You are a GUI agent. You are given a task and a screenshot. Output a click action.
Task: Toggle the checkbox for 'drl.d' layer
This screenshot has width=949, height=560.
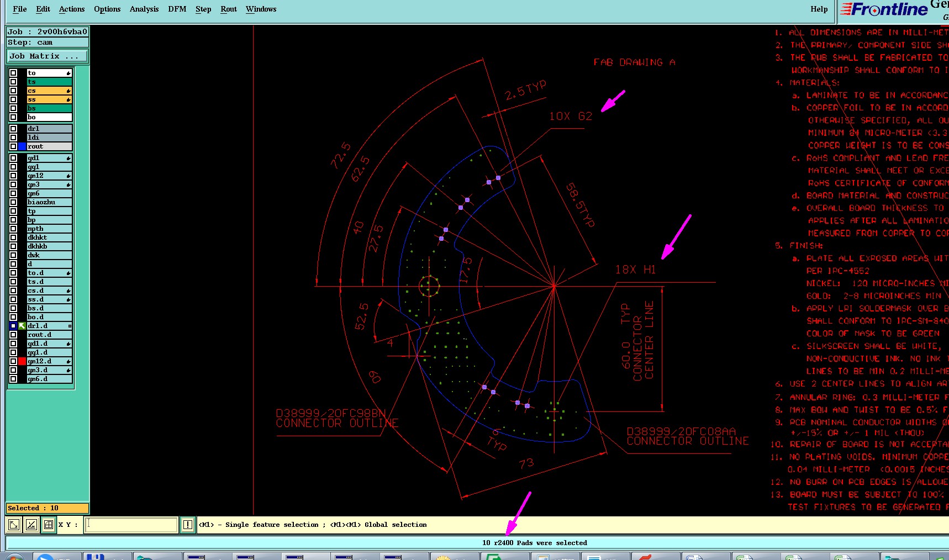pos(13,326)
